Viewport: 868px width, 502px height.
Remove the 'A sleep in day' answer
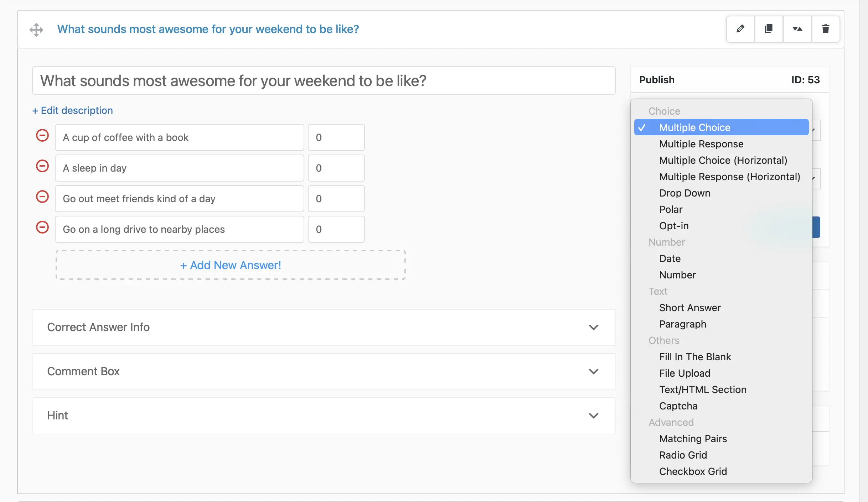click(42, 167)
